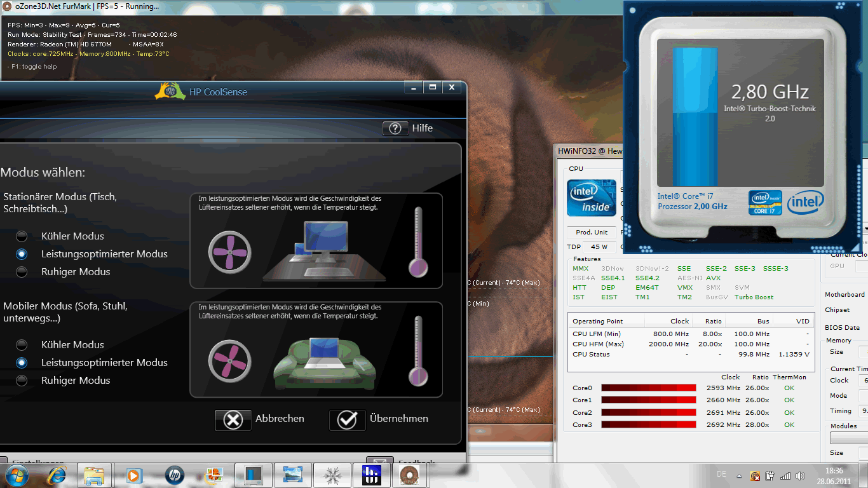Click the Übernehmen label text
868x488 pixels.
[x=399, y=419]
